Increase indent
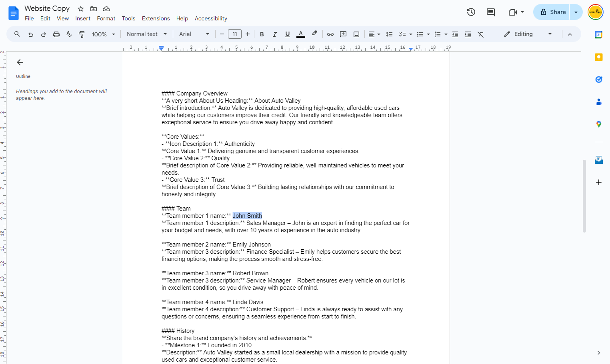 pos(468,34)
